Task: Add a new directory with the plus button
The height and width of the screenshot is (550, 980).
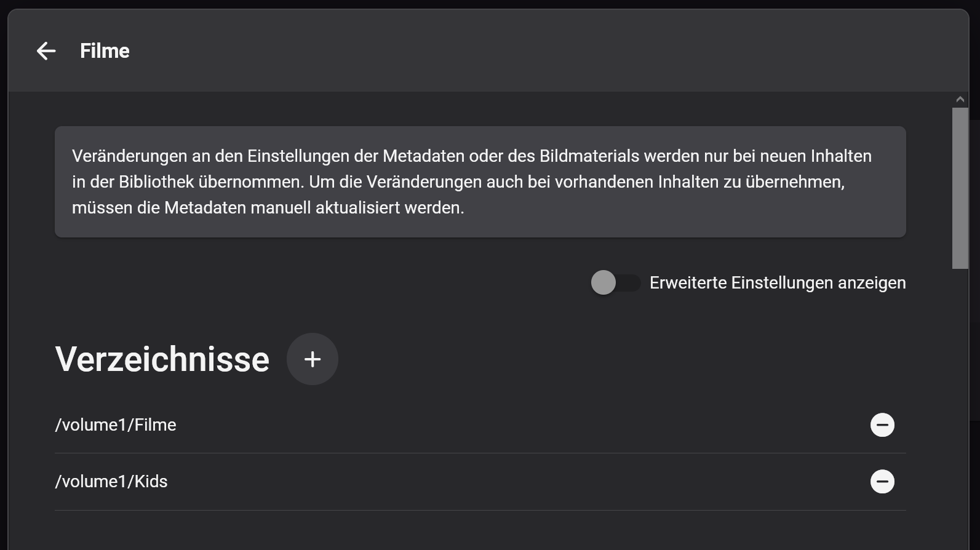Action: click(x=313, y=359)
